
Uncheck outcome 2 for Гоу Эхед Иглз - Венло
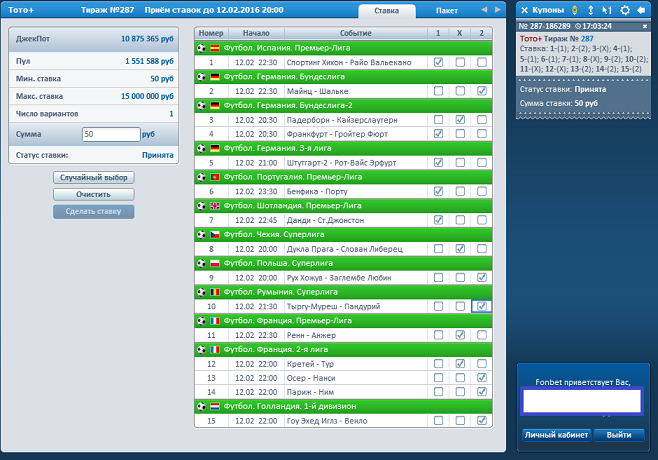click(x=482, y=421)
